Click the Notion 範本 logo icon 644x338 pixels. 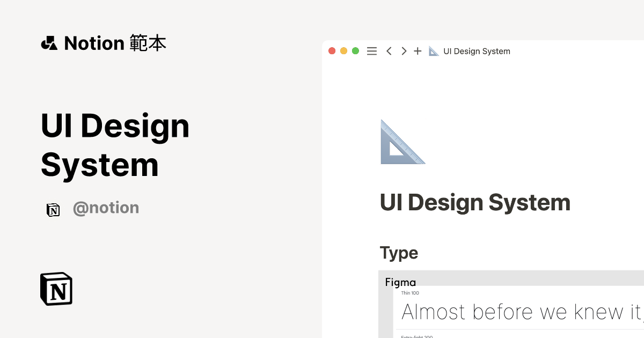click(x=49, y=42)
